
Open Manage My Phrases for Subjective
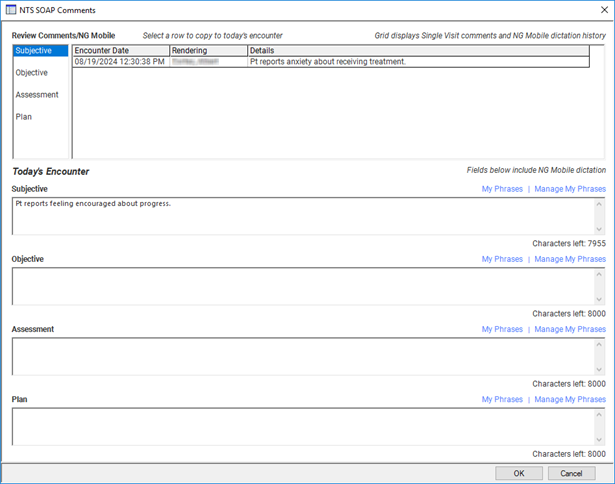570,189
